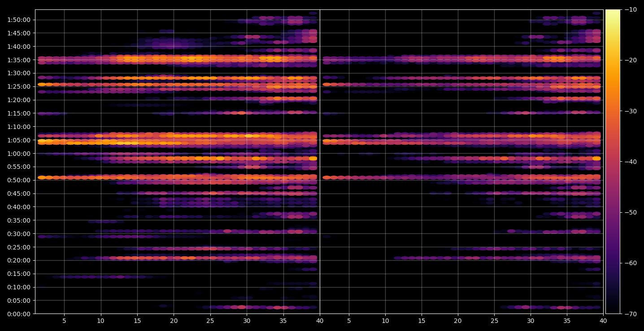Select the 0:30:00 time label
644x331 pixels.
click(19, 234)
